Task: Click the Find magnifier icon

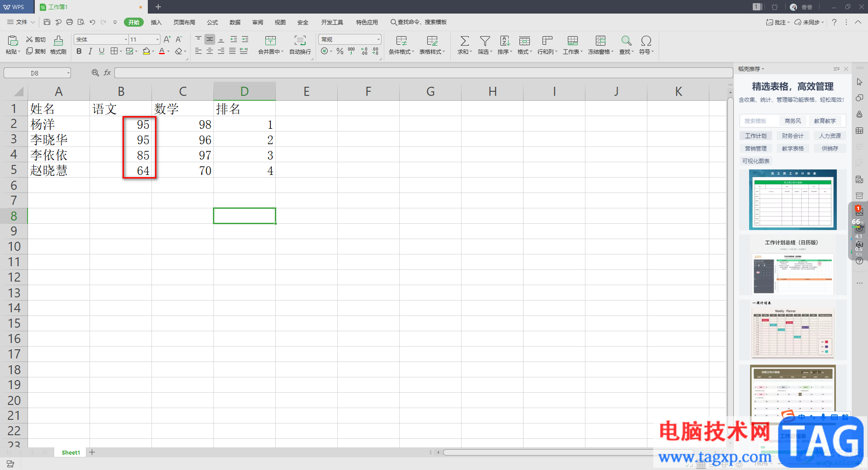Action: pyautogui.click(x=626, y=41)
